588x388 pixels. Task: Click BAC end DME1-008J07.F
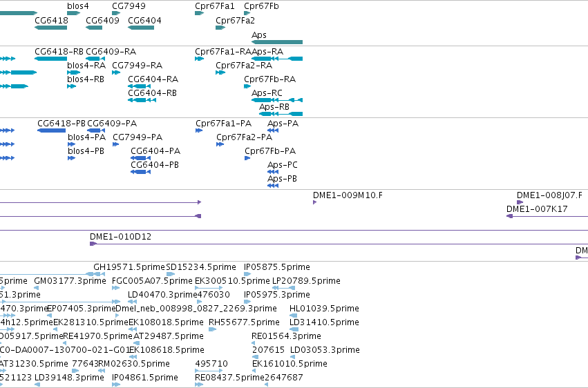tap(549, 195)
